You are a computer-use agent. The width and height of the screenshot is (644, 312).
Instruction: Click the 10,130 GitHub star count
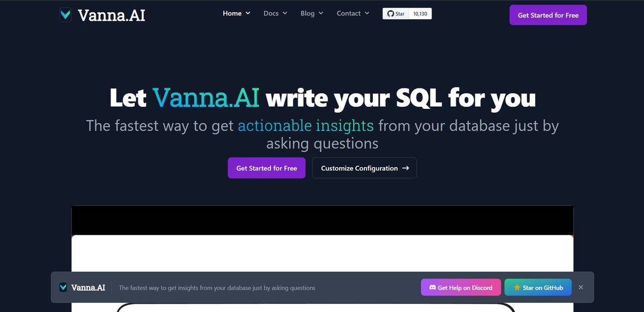point(420,14)
